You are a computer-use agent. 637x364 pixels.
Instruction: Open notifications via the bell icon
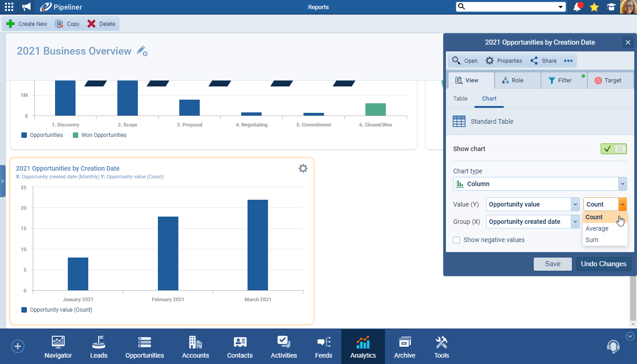click(577, 7)
